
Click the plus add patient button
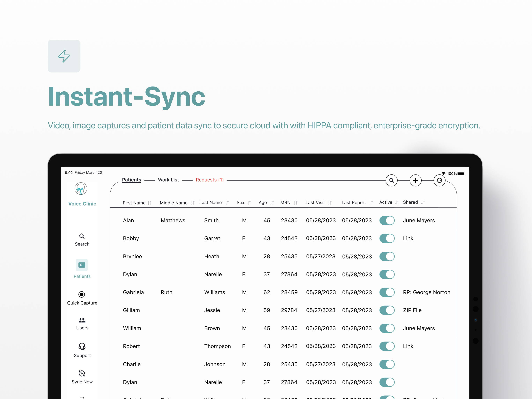pos(415,180)
